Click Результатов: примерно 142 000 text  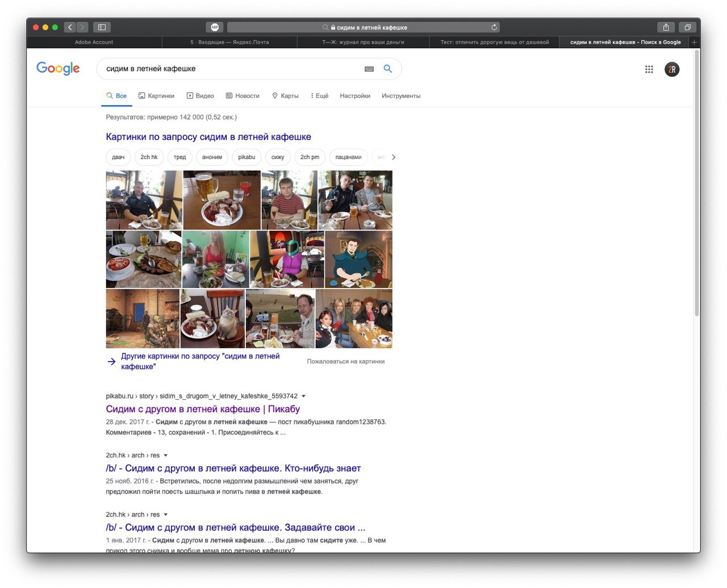tap(172, 117)
